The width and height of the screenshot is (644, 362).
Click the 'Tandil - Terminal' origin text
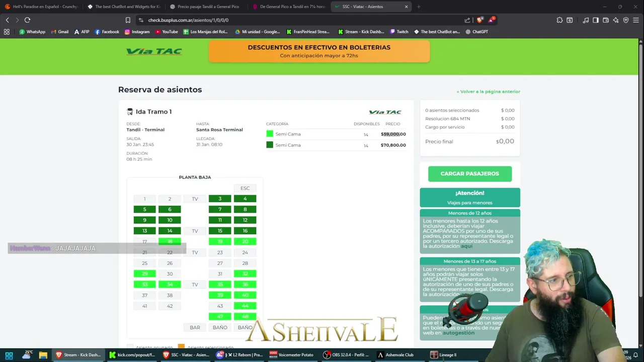tap(145, 130)
